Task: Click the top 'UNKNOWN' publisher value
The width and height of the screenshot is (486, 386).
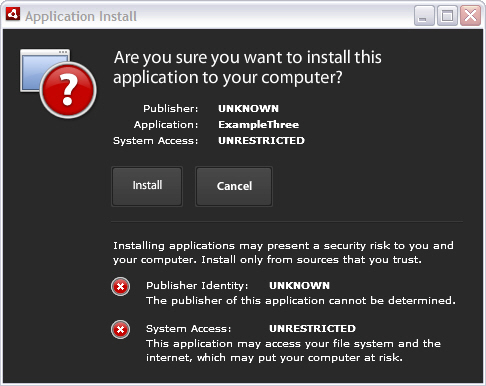Action: click(248, 109)
